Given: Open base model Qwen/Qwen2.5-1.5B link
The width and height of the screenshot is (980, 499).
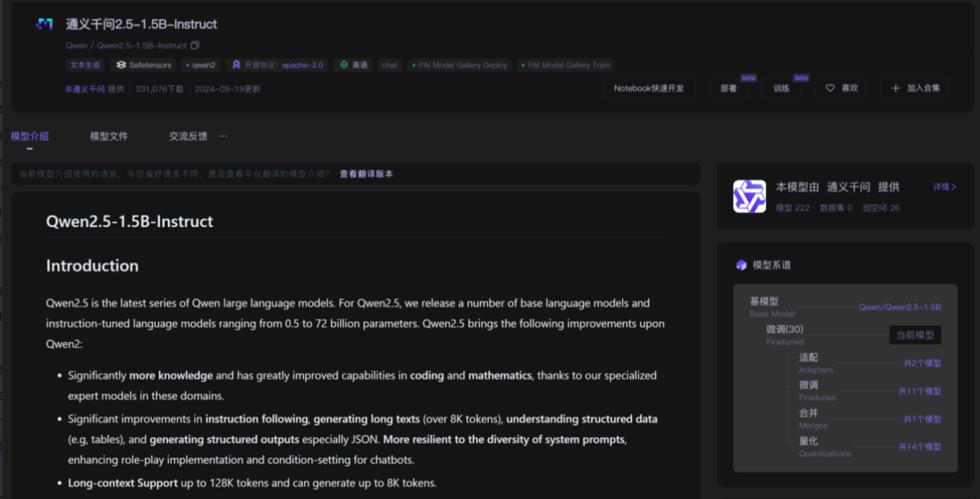Looking at the screenshot, I should [x=900, y=307].
